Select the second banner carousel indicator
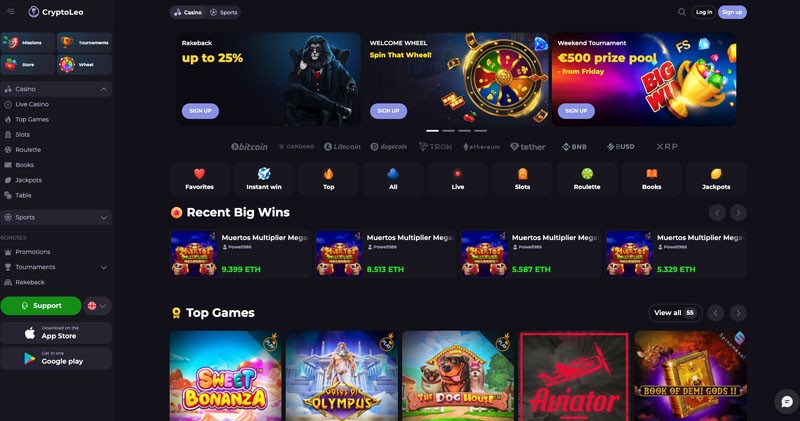 [448, 131]
